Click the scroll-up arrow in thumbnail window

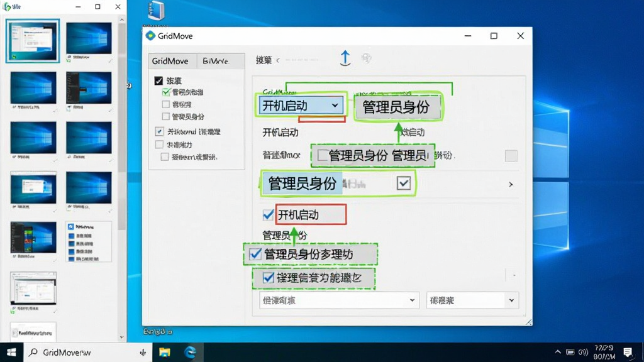(x=121, y=19)
